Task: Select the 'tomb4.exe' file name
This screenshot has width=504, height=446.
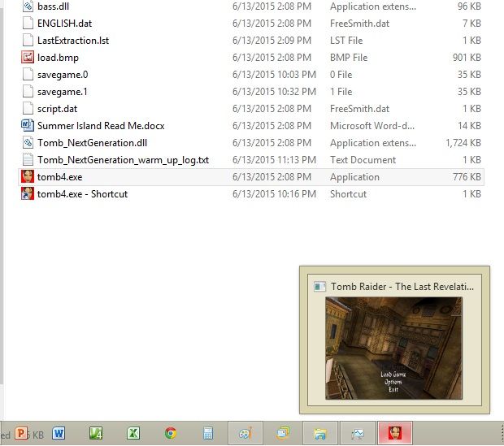Action: tap(60, 177)
